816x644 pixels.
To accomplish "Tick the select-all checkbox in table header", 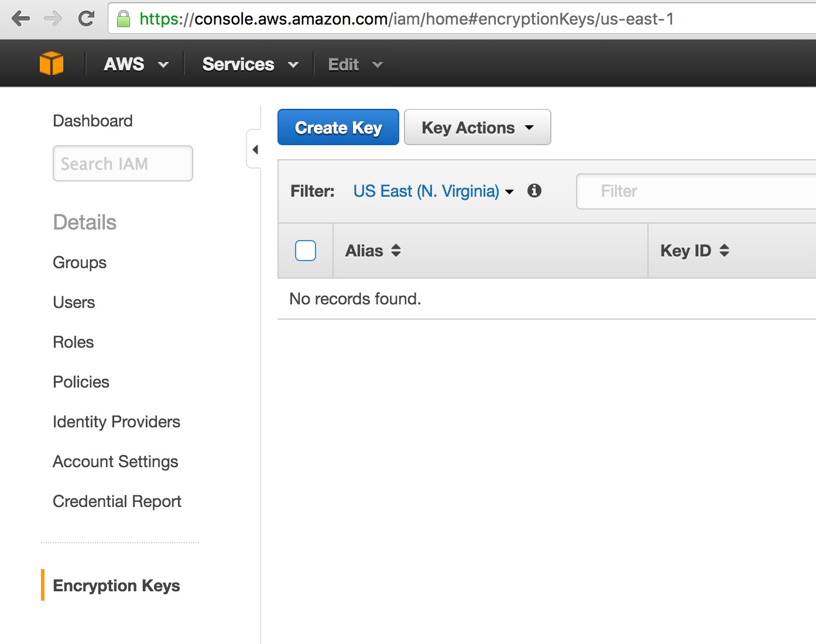I will [x=306, y=251].
